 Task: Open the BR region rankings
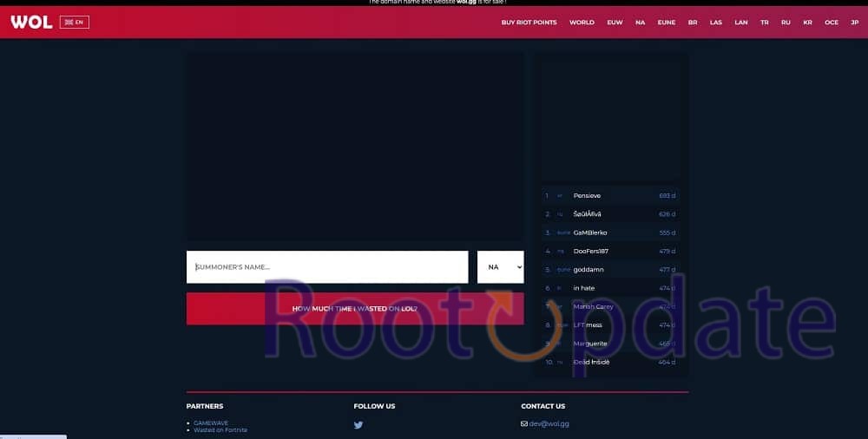pyautogui.click(x=693, y=23)
